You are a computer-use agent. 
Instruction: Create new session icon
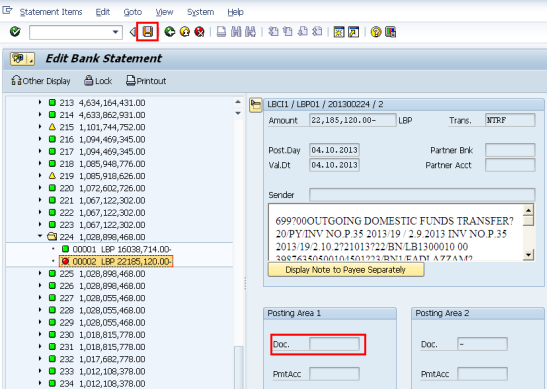tap(339, 32)
